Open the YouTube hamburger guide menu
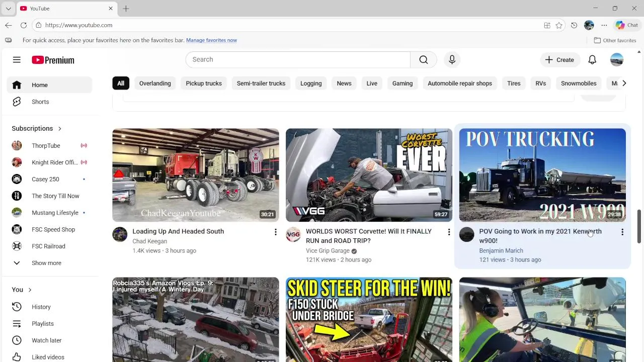 (17, 60)
